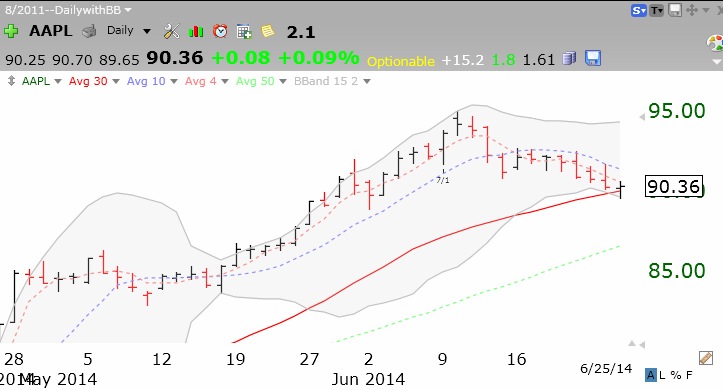723x390 pixels.
Task: Click the white arrow below color palette
Action: 717,61
